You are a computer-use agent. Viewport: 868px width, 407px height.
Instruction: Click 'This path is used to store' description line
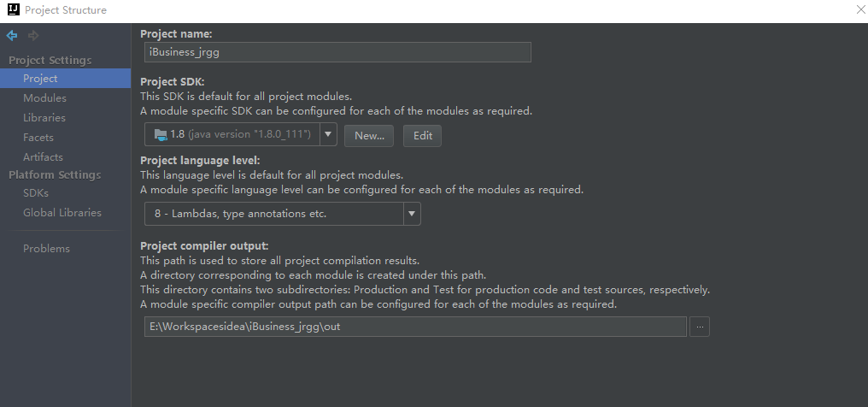[x=279, y=260]
